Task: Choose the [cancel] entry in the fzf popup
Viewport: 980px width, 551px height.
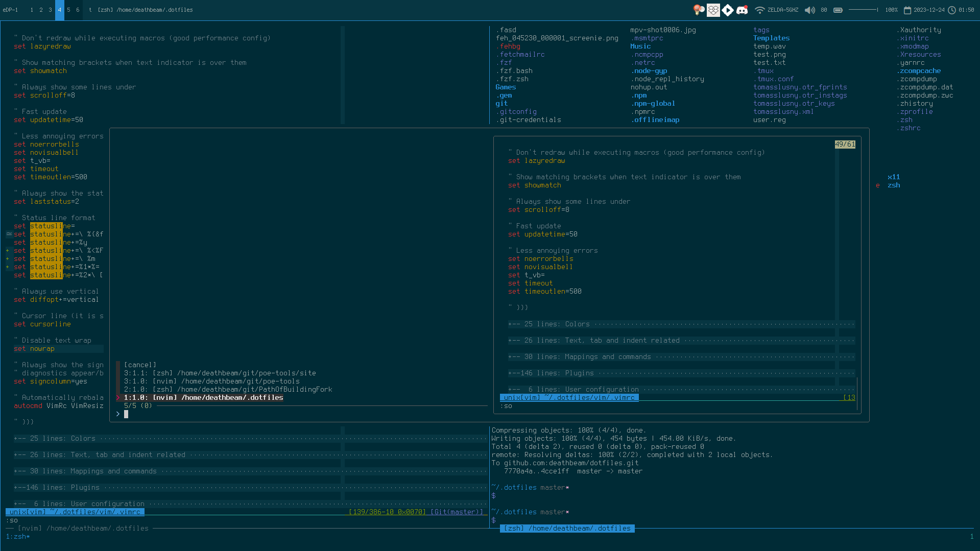Action: point(140,365)
